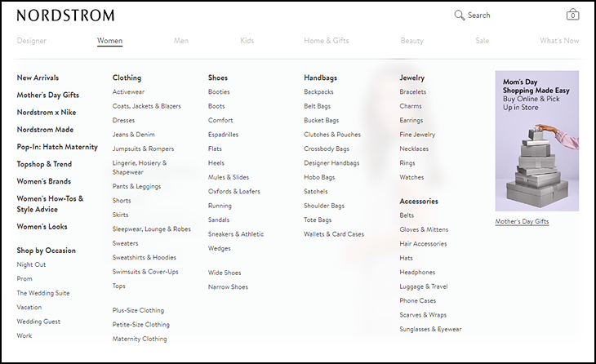The height and width of the screenshot is (364, 596).
Task: Click the Accessories heading
Action: click(x=419, y=202)
